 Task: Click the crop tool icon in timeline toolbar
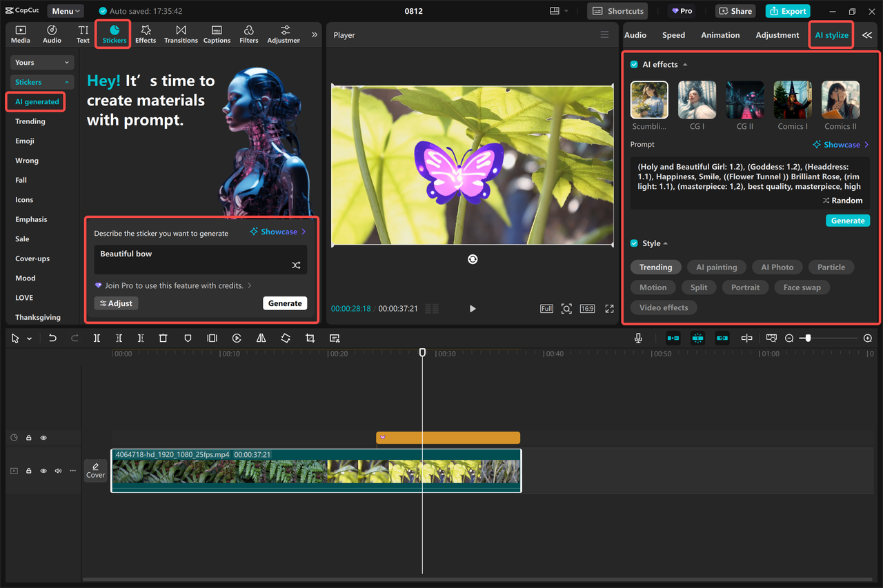310,338
